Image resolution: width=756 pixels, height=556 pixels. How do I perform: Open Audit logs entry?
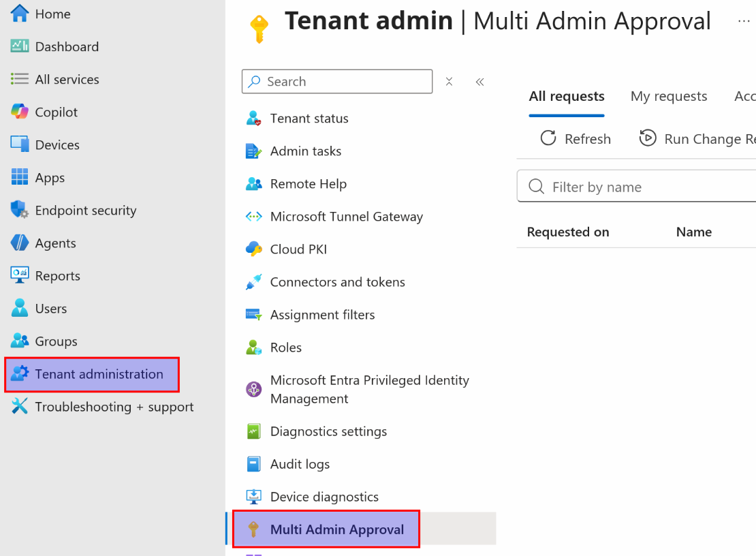[x=300, y=464]
